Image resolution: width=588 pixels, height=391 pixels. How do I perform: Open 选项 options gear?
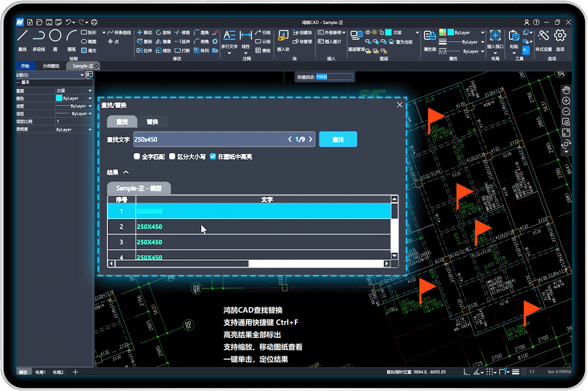pos(560,41)
